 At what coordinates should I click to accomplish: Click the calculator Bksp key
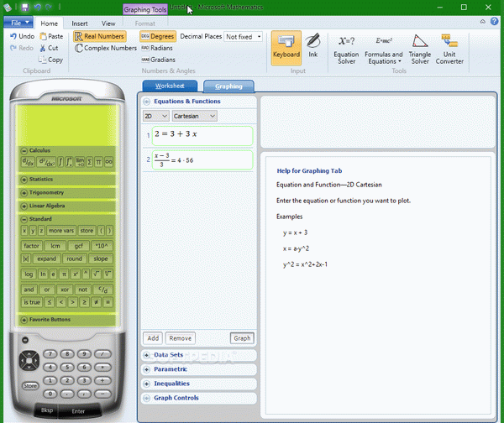[46, 410]
